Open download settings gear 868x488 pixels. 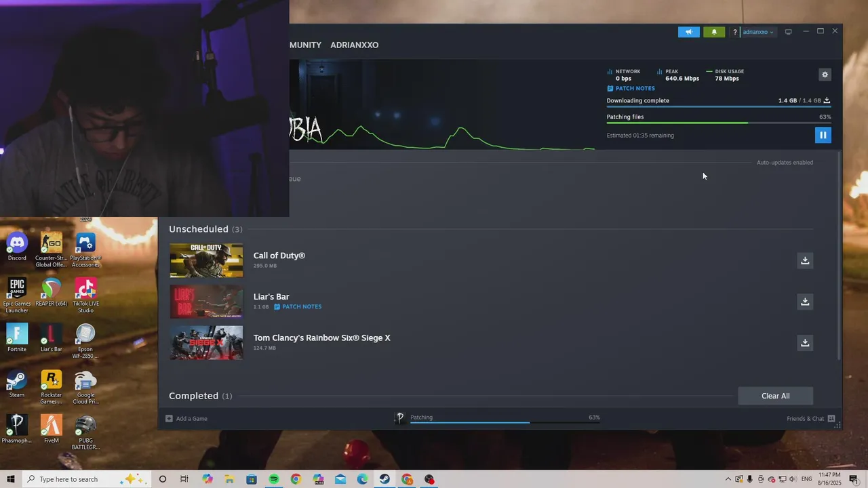tap(825, 75)
